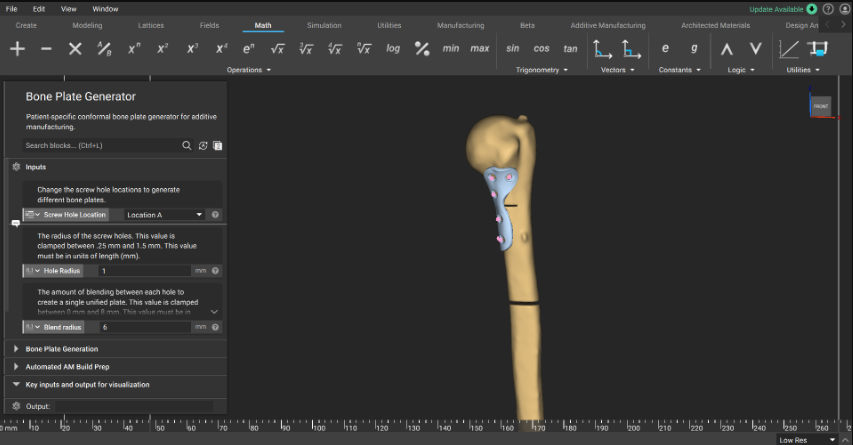This screenshot has width=853, height=445.
Task: Click the Euler constant e icon
Action: click(x=665, y=48)
